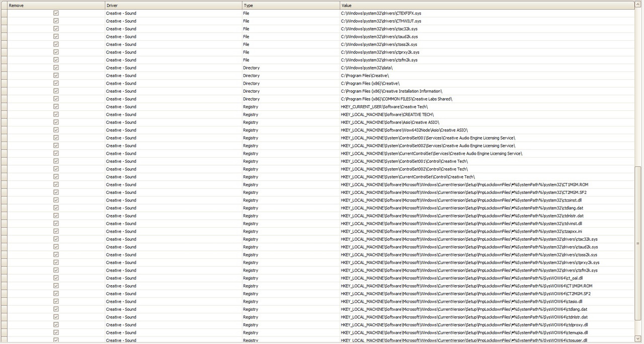Toggle Remove checkbox for C:\Program Files\Creative\
Viewport: 644px width, 344px height.
pyautogui.click(x=56, y=76)
